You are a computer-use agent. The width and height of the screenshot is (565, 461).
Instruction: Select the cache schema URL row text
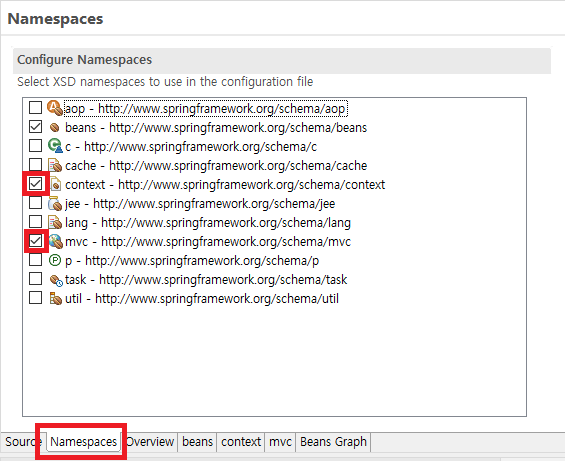point(216,165)
